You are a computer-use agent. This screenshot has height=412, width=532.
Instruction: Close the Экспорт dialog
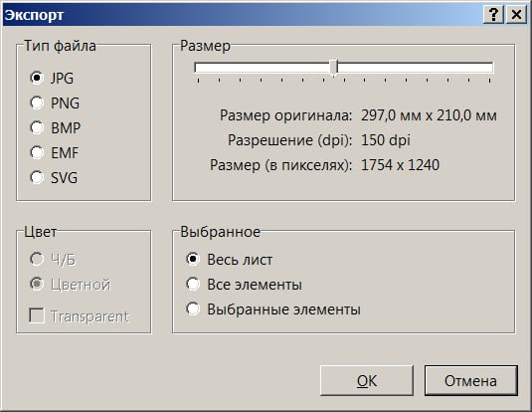[x=516, y=15]
